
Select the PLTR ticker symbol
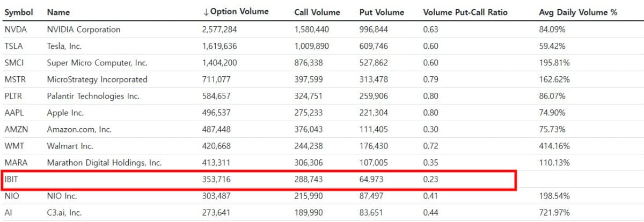tap(13, 96)
